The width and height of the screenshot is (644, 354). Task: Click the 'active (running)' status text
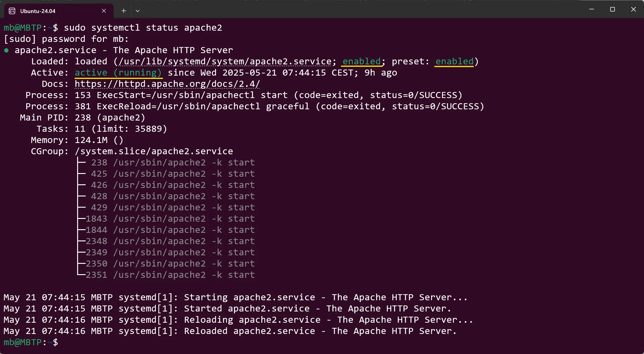coord(118,73)
